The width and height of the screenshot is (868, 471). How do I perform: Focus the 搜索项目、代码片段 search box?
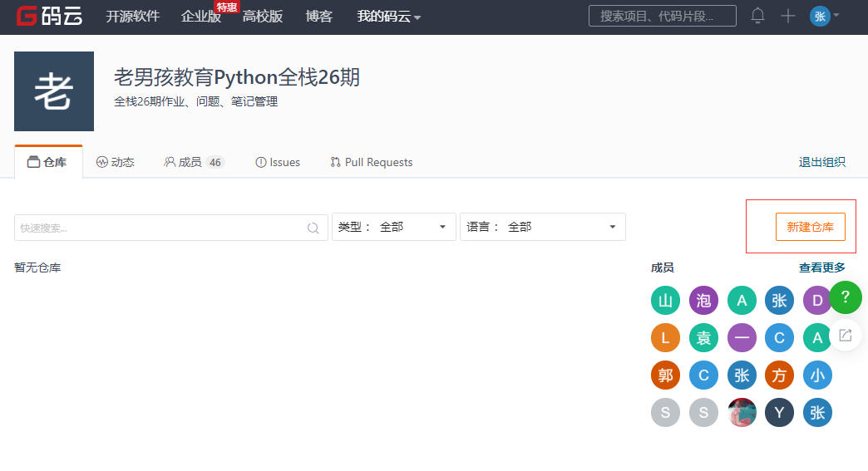[x=662, y=16]
